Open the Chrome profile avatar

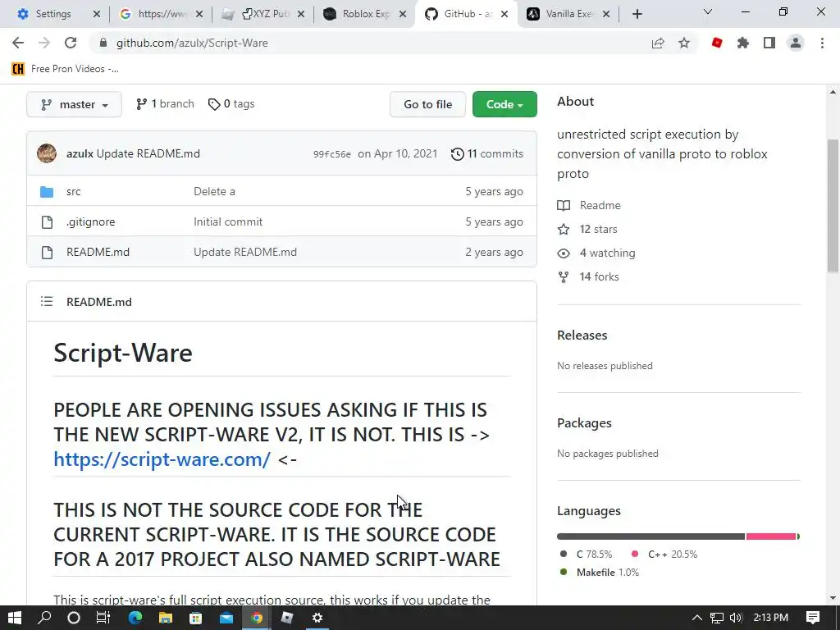coord(796,43)
